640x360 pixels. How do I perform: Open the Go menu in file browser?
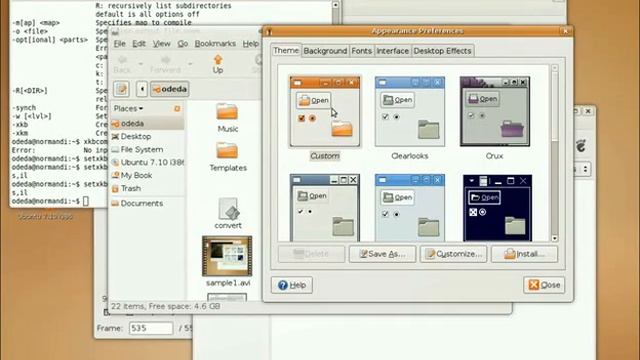pyautogui.click(x=182, y=44)
